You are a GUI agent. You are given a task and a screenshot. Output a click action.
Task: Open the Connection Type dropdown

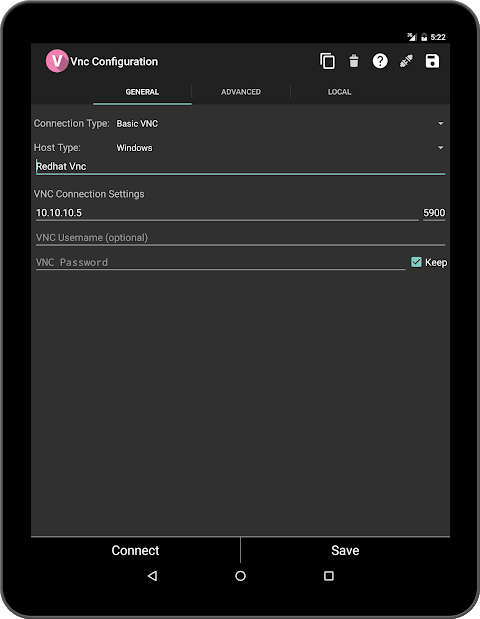coord(279,124)
